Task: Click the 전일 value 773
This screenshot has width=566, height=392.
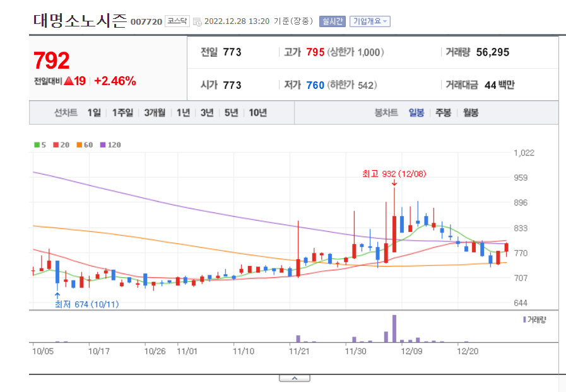Action: tap(232, 52)
